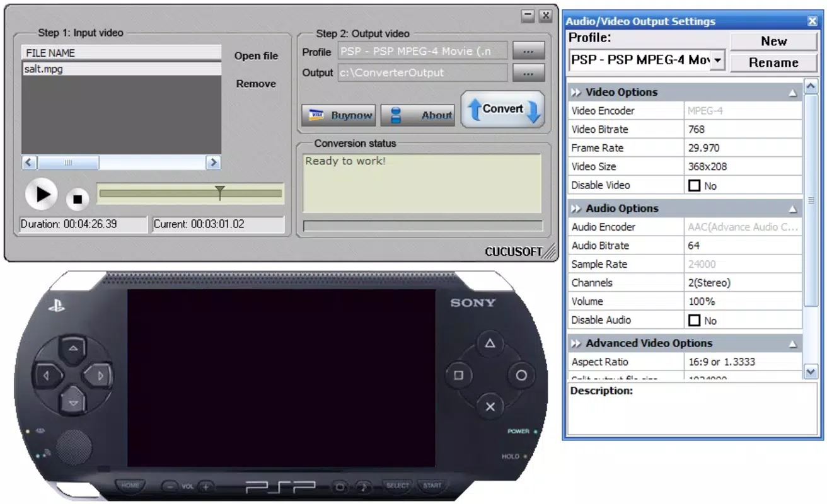
Task: Click the PSP HOME button
Action: point(130,486)
